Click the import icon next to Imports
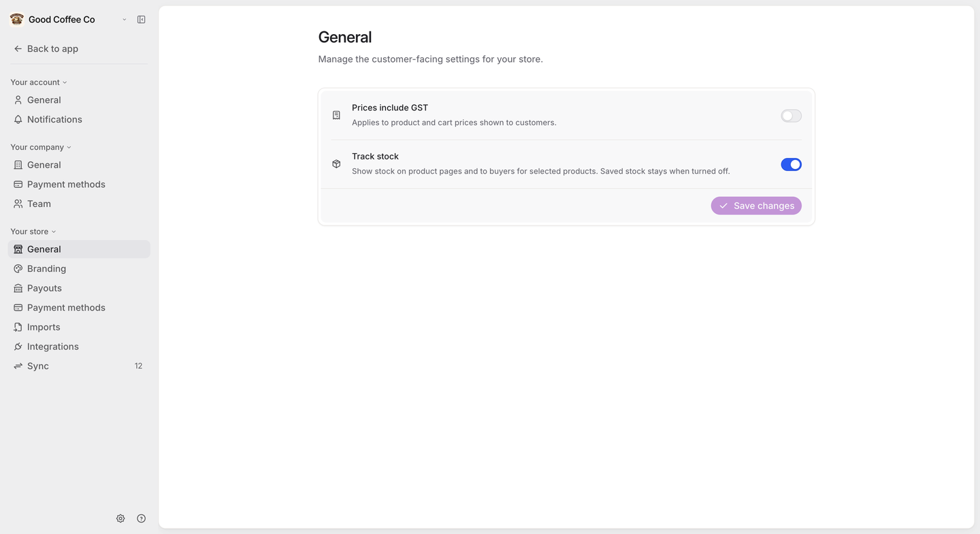The height and width of the screenshot is (534, 980). (x=18, y=327)
